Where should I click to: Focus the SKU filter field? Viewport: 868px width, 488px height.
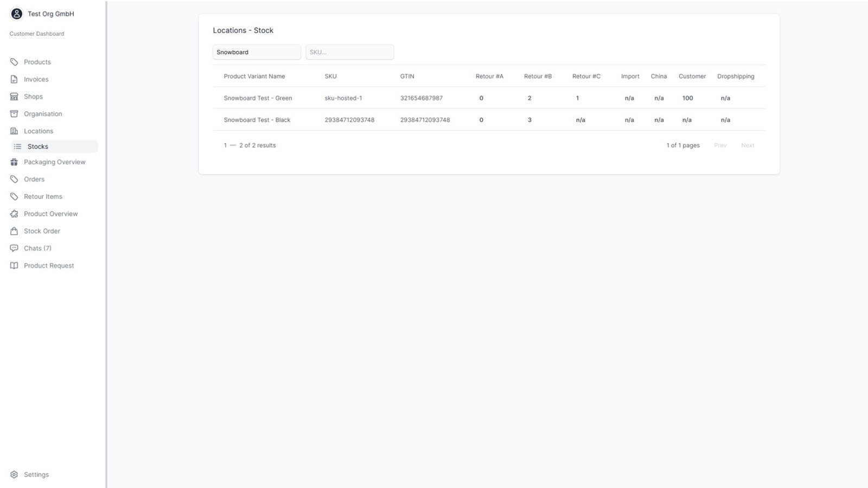[350, 52]
